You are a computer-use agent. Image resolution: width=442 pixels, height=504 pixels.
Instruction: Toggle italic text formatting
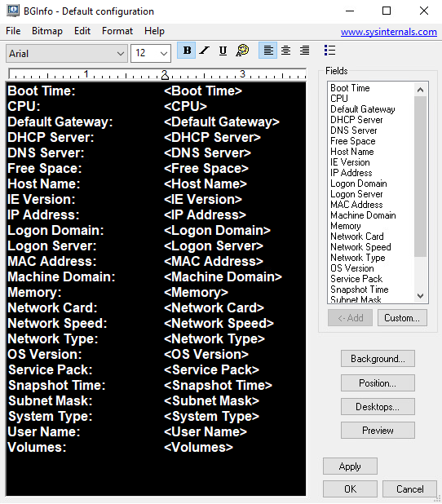point(205,51)
